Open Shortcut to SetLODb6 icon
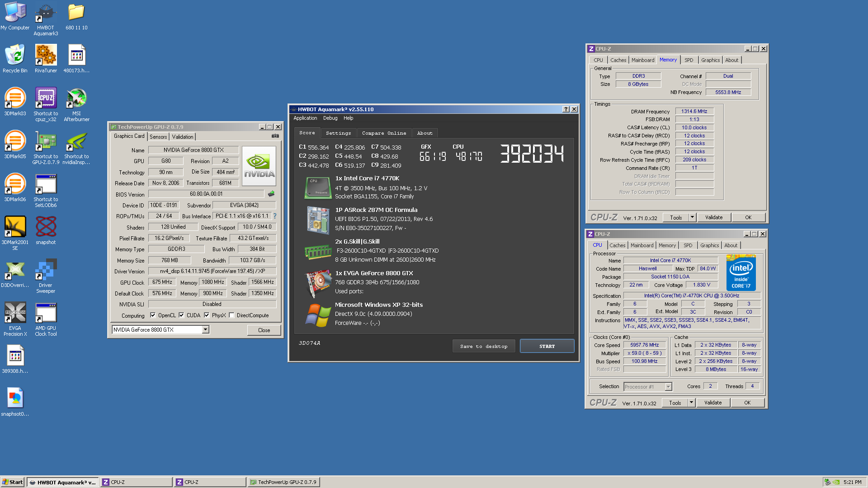The height and width of the screenshot is (488, 868). coord(46,190)
